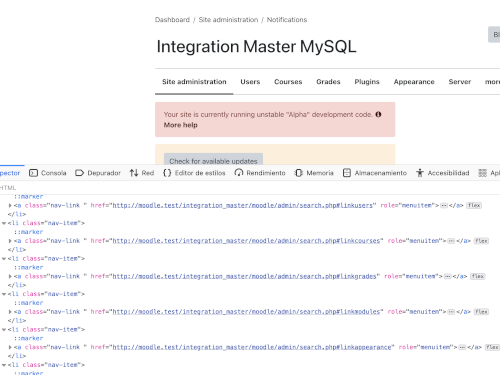Screen dimensions: 500x375
Task: Toggle flex badge on linkmodules row
Action: [481, 312]
